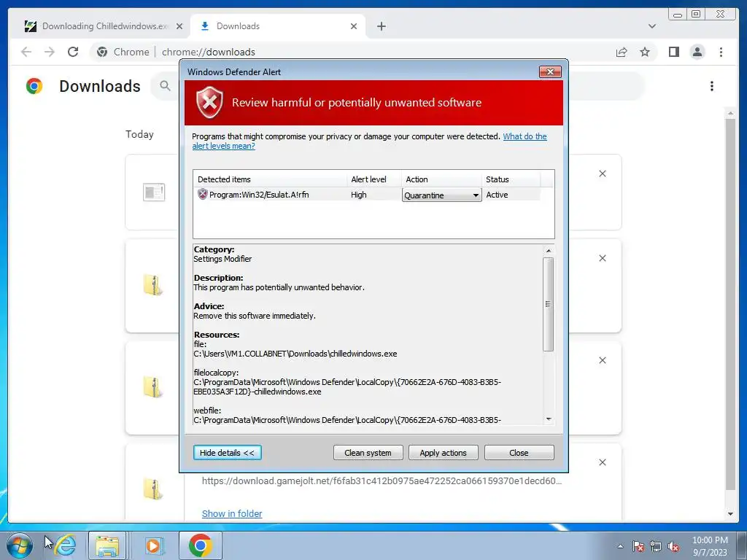Screen dimensions: 747x560
Task: Open Downloads page three-dot menu
Action: coord(712,86)
